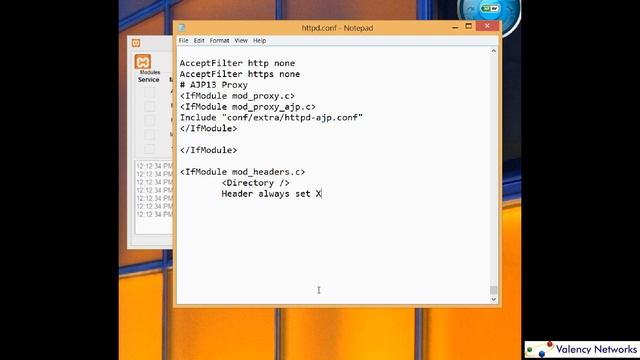Close the httpd.conf Notepad window

click(x=487, y=26)
